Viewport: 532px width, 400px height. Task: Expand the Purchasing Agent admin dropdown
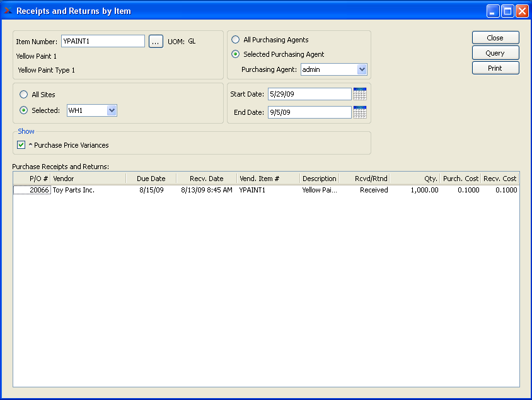(362, 69)
